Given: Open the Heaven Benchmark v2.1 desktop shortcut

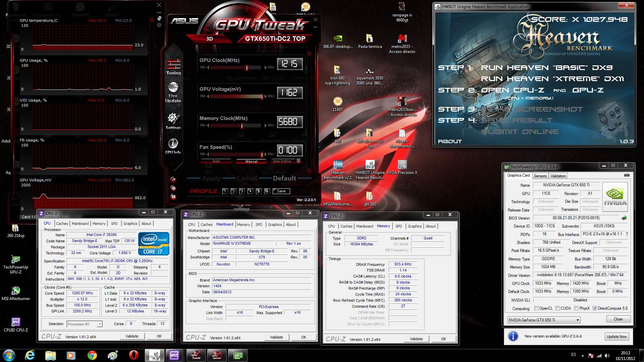Looking at the screenshot, I should coord(337,170).
